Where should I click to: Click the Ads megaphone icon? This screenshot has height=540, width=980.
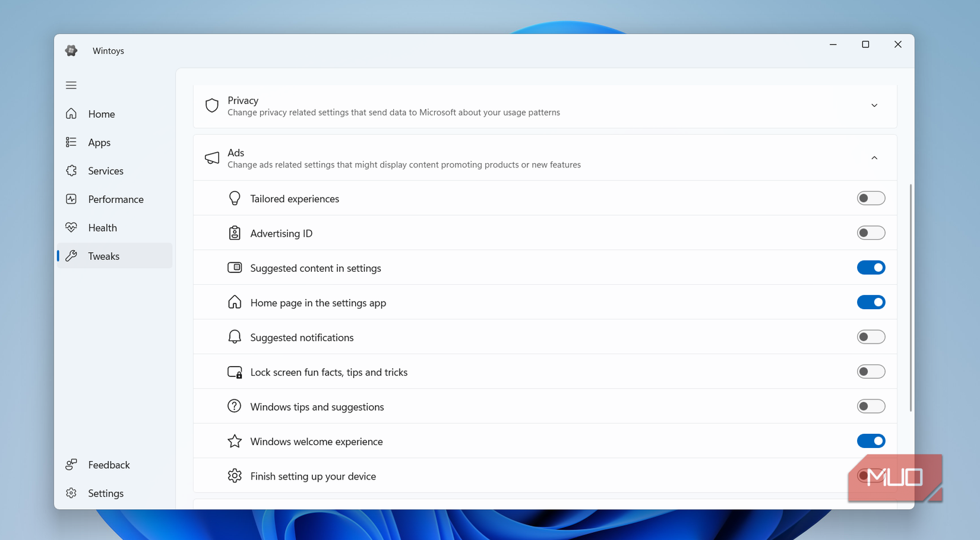pyautogui.click(x=212, y=157)
